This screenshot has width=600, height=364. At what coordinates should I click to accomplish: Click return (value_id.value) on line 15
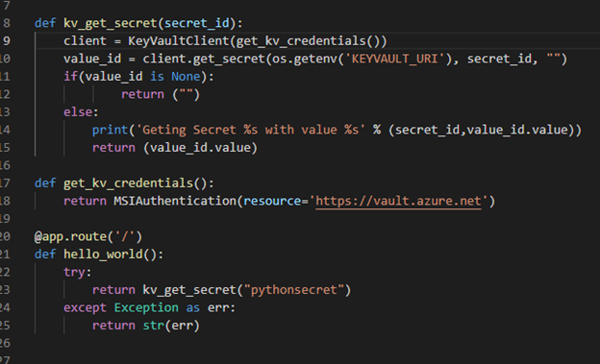coord(175,148)
